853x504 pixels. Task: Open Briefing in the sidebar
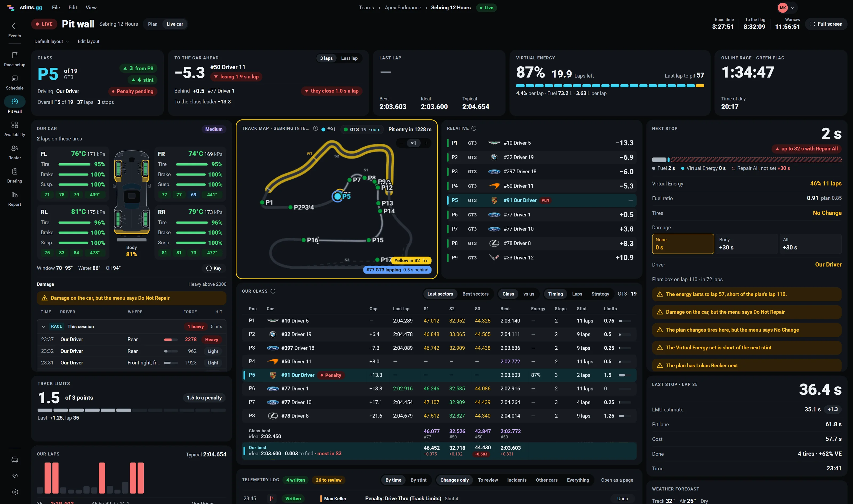click(15, 176)
